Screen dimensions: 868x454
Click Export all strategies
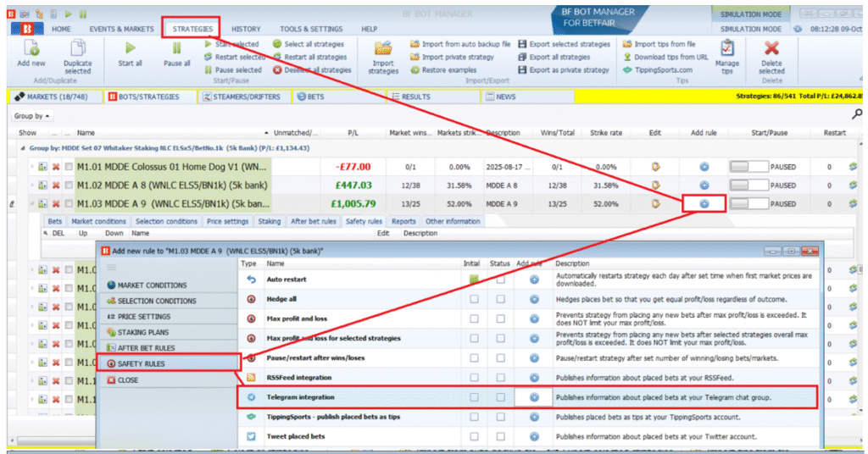563,57
